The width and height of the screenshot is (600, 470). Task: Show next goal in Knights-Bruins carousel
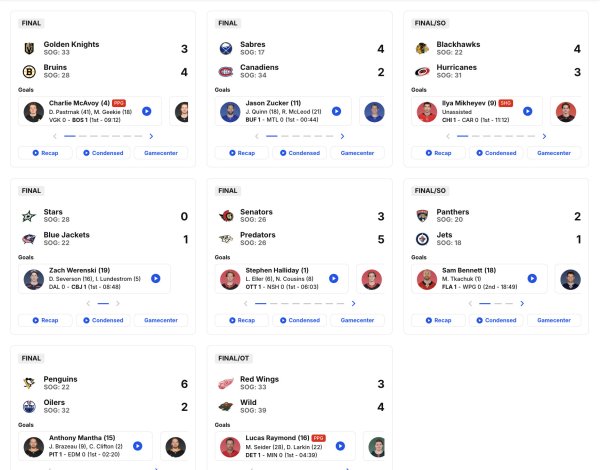tap(151, 135)
